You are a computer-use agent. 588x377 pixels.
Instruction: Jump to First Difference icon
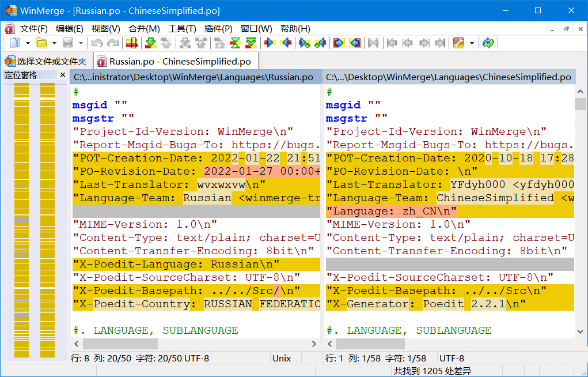click(220, 43)
